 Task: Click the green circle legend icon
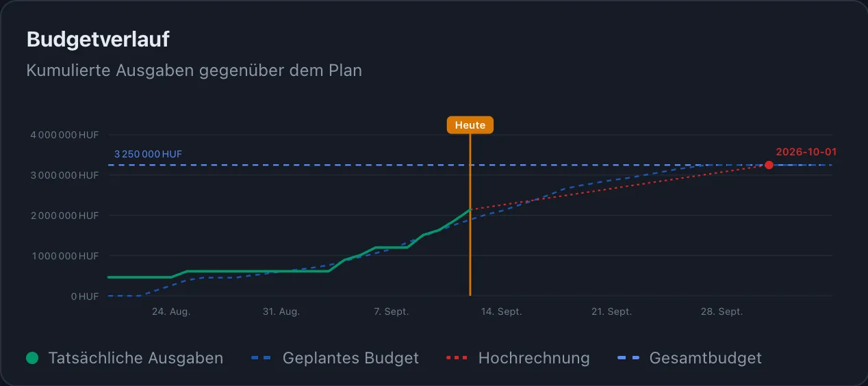pyautogui.click(x=31, y=358)
